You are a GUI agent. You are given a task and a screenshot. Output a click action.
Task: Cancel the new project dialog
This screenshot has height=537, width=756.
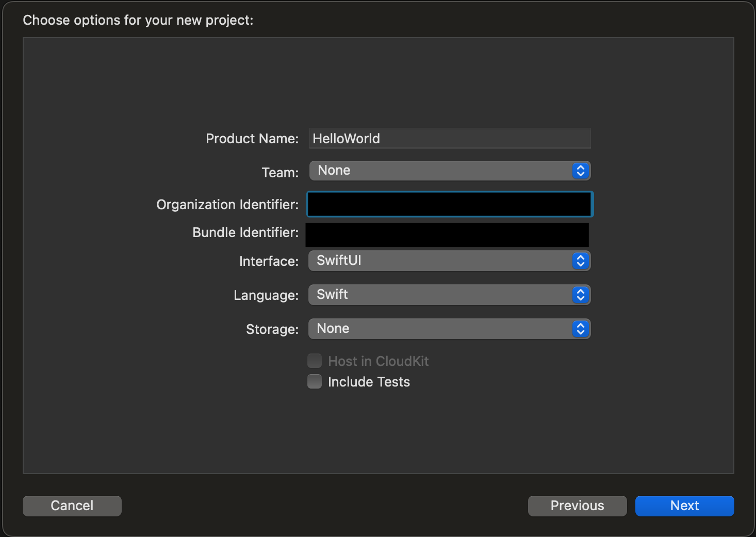(72, 506)
